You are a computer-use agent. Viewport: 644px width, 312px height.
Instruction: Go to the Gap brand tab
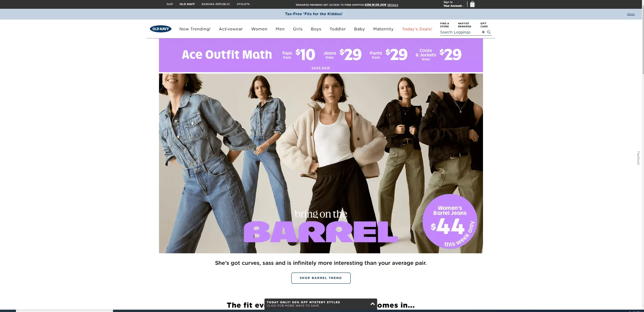point(170,4)
